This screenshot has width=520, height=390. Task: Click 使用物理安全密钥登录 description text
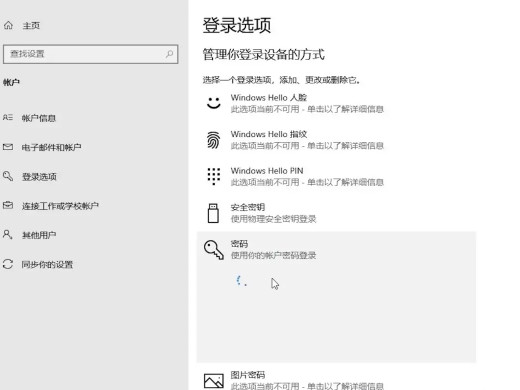pos(273,219)
